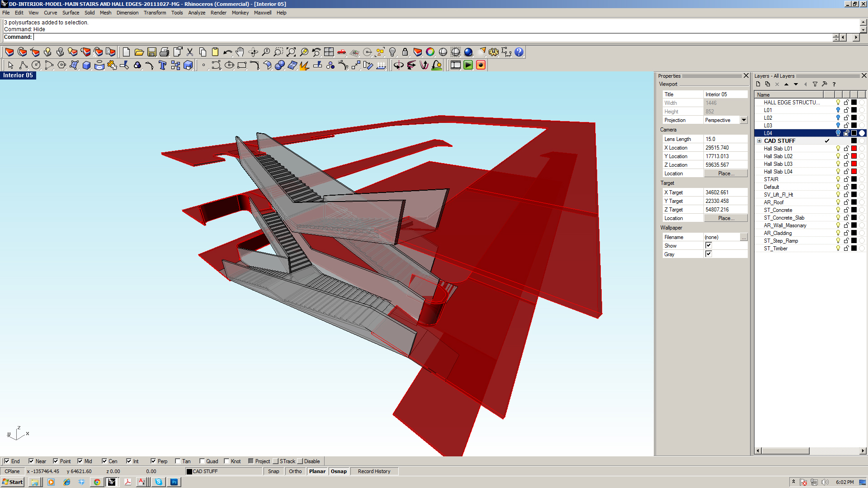
Task: Save the model with the floppy icon
Action: point(151,52)
